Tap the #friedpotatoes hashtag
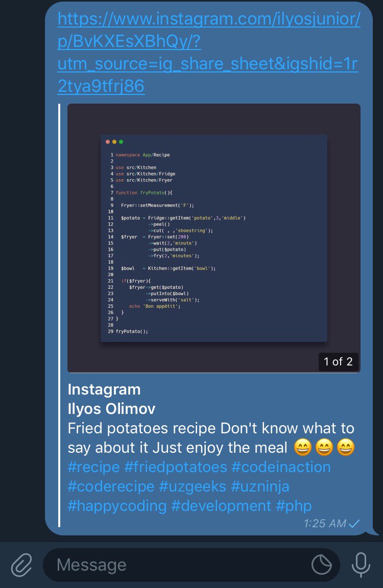The height and width of the screenshot is (588, 383). pyautogui.click(x=176, y=467)
